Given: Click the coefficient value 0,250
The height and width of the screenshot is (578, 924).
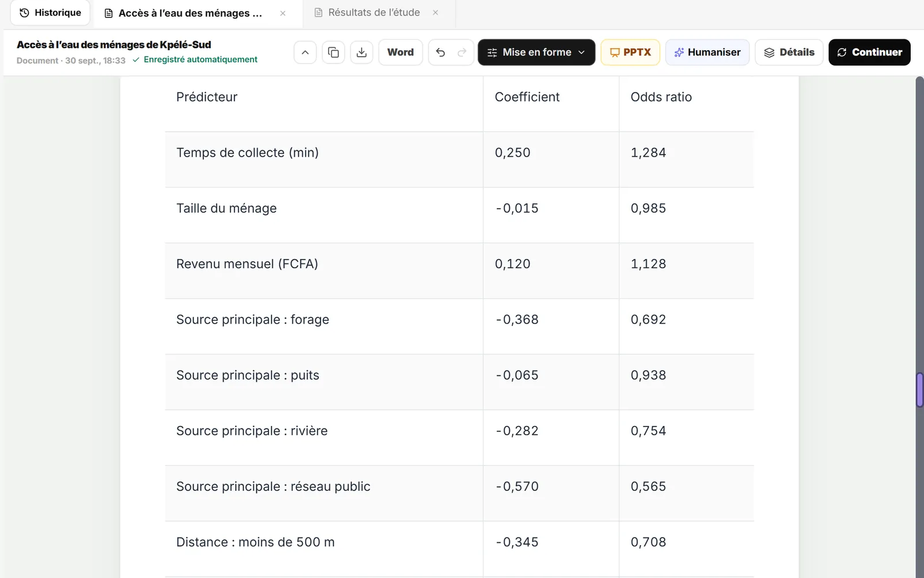Looking at the screenshot, I should pos(513,153).
